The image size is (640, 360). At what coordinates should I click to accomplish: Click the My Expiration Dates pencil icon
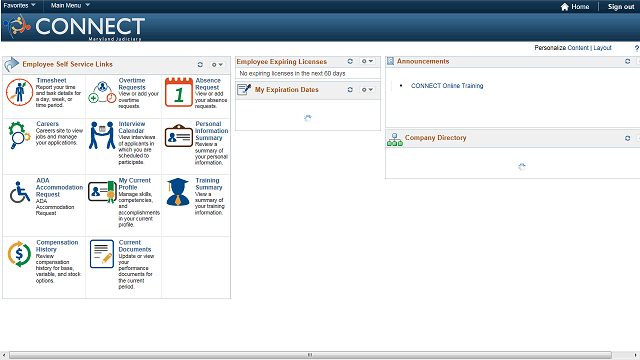point(244,89)
